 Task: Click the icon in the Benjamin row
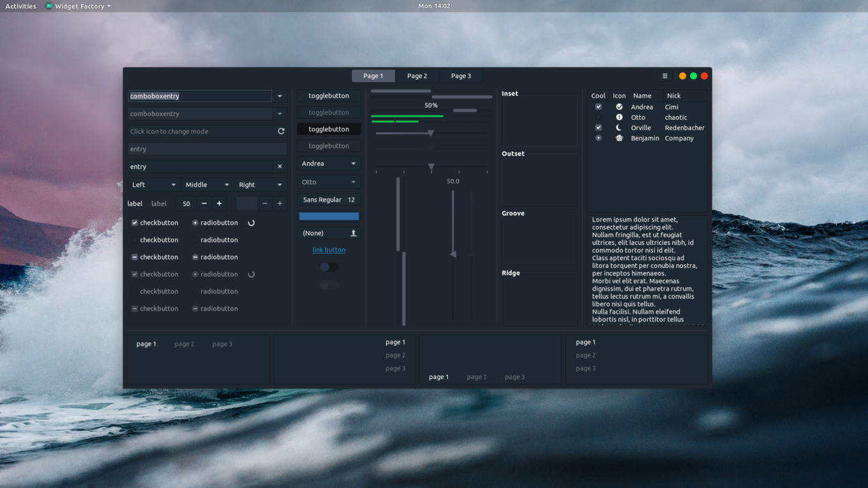pyautogui.click(x=619, y=138)
